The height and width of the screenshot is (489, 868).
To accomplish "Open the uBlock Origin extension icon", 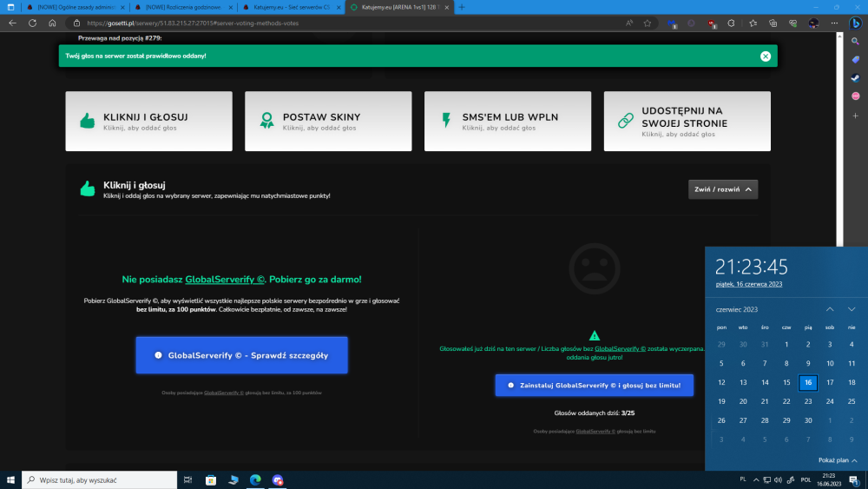I will coord(712,23).
